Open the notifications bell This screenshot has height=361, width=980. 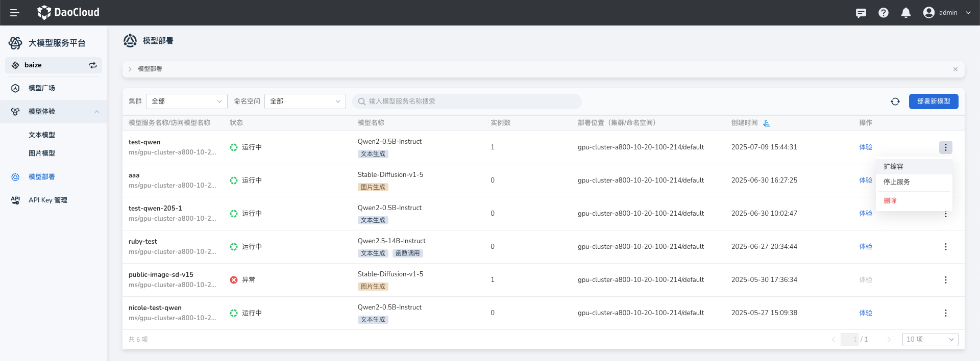905,13
